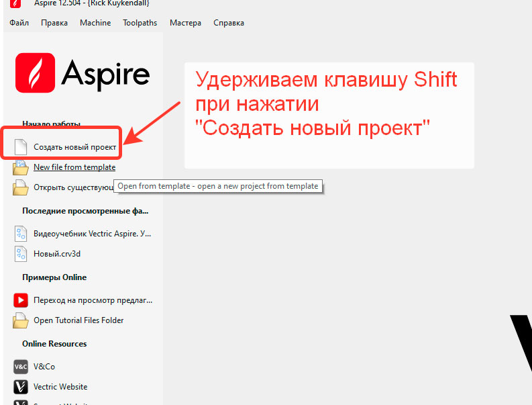Click the large Aspire logo

(x=83, y=72)
